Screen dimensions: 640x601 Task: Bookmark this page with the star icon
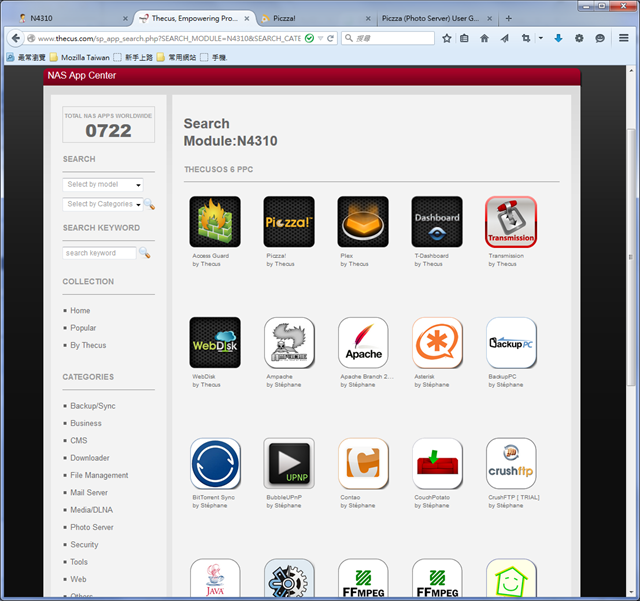tap(447, 38)
